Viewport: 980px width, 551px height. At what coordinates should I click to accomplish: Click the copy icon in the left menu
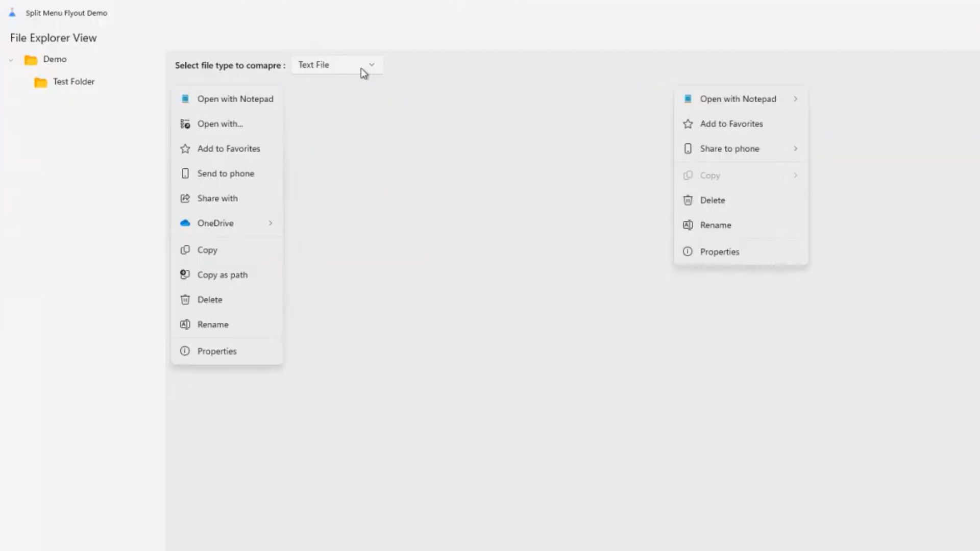point(185,250)
